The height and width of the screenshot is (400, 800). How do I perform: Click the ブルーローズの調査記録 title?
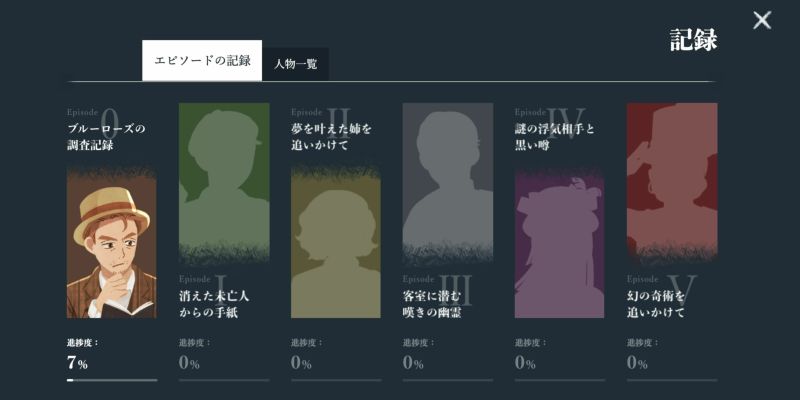coord(106,137)
